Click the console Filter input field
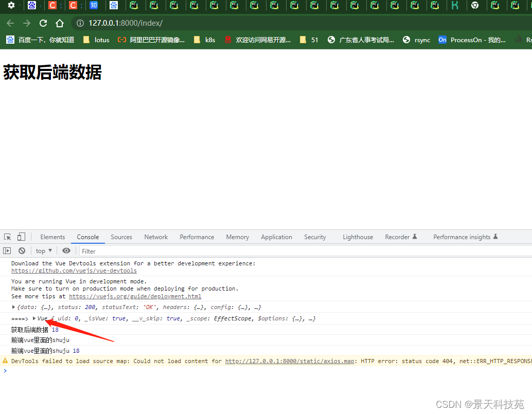Viewport: 532px width, 414px height. pos(305,251)
